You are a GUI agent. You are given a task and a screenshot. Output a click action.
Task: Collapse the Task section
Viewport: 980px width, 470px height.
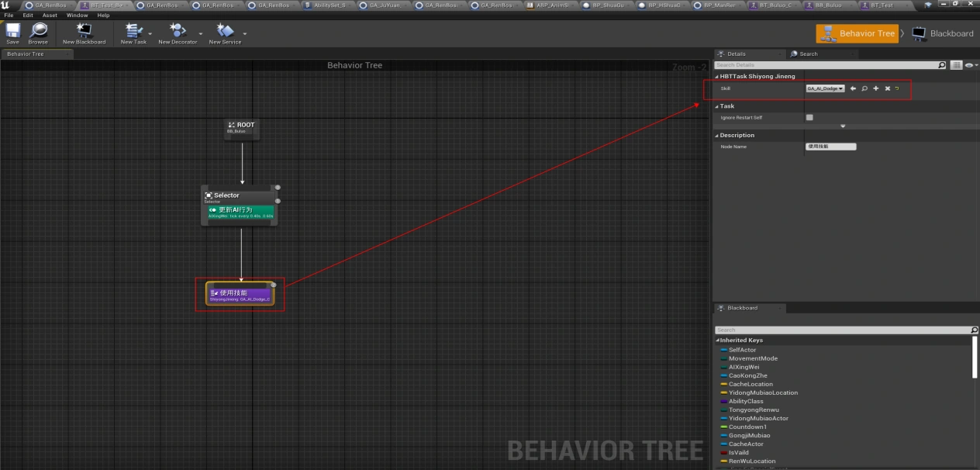717,106
